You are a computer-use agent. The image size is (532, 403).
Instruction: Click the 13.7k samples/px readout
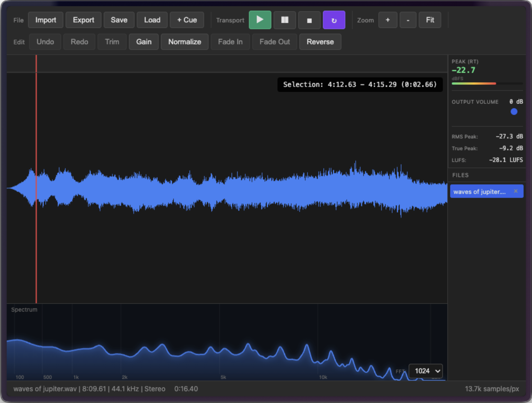[492, 389]
